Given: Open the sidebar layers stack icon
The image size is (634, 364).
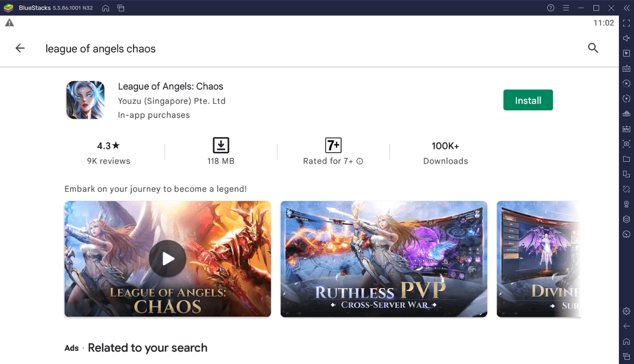Looking at the screenshot, I should click(x=626, y=219).
